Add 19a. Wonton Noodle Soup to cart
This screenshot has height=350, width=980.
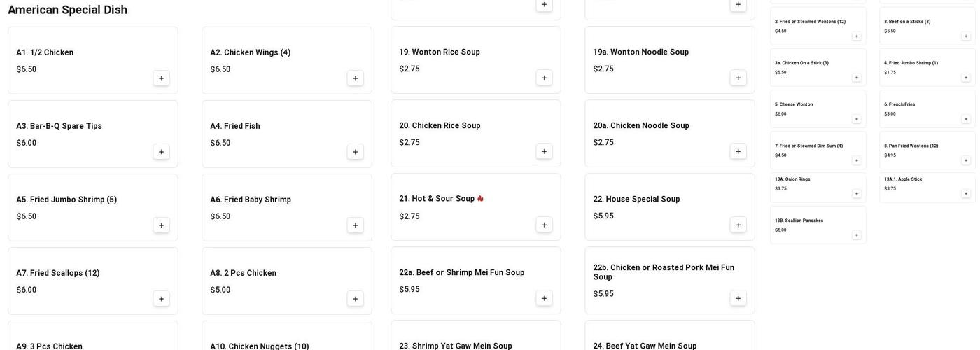pos(738,78)
